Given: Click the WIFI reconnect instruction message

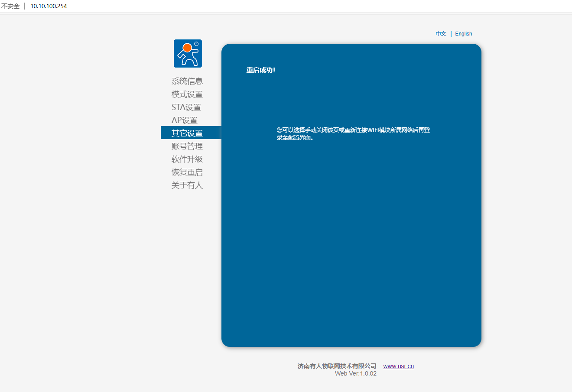Looking at the screenshot, I should pos(353,133).
